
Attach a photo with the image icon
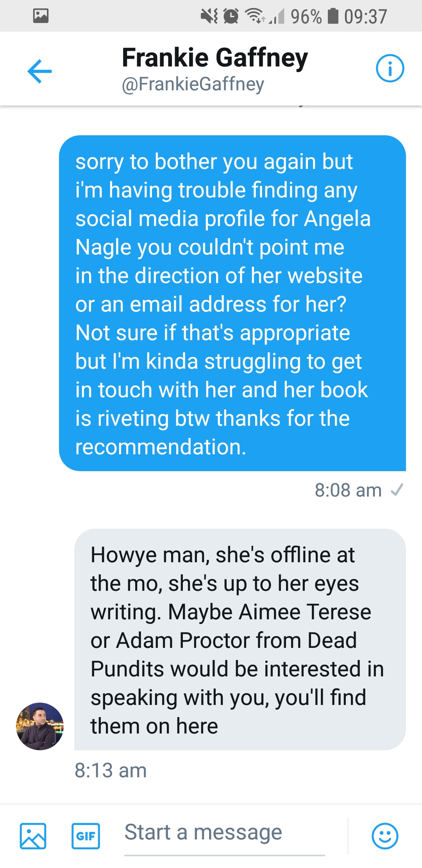33,836
